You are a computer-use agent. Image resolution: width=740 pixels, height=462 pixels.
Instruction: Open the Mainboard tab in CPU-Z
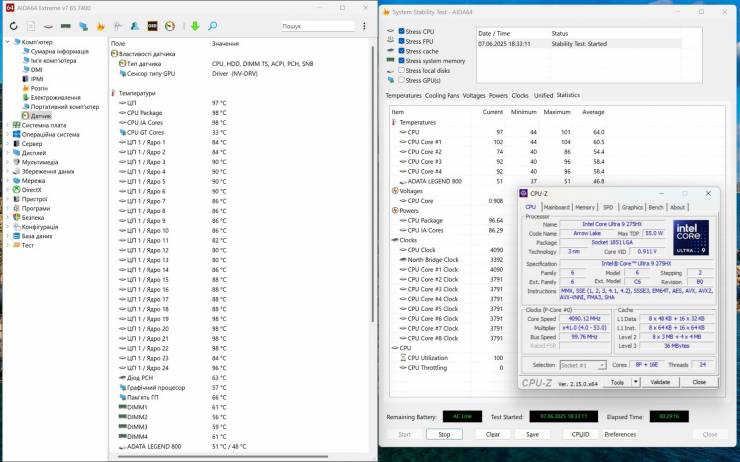pyautogui.click(x=556, y=207)
